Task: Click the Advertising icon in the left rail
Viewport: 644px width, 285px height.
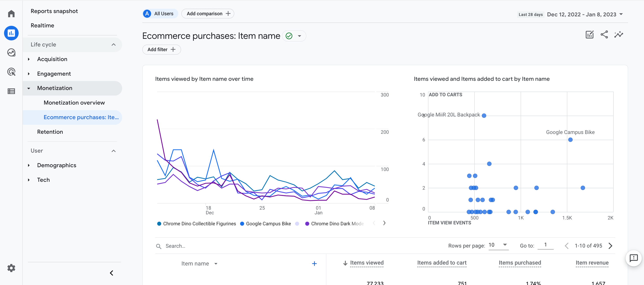Action: (11, 72)
